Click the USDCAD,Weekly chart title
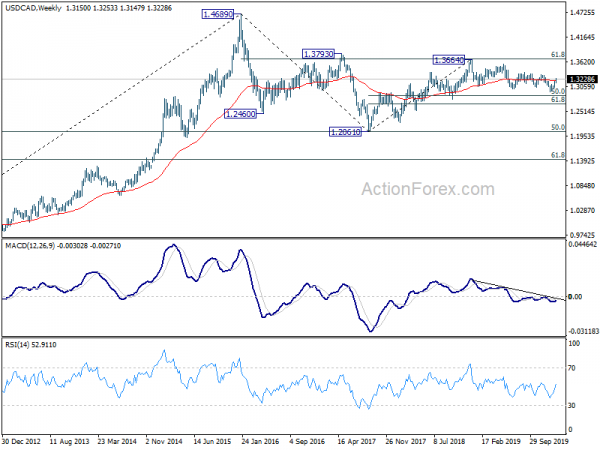Screen dimensions: 600x450 click(x=33, y=8)
